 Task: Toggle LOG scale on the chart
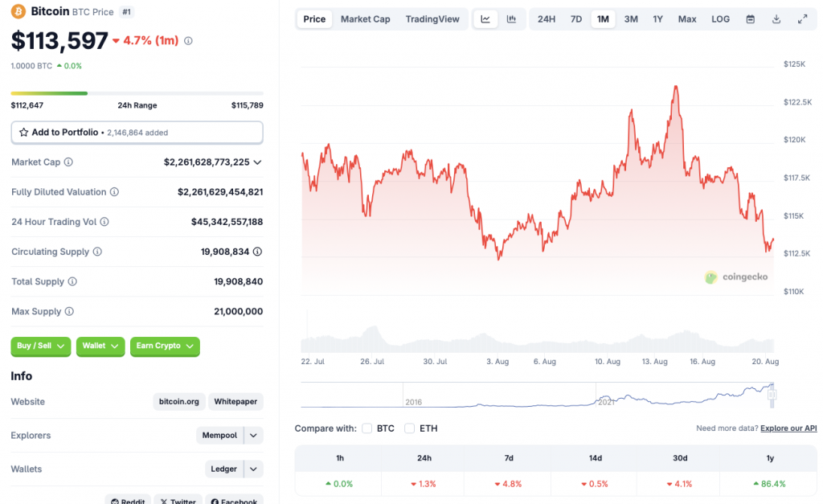(x=719, y=18)
